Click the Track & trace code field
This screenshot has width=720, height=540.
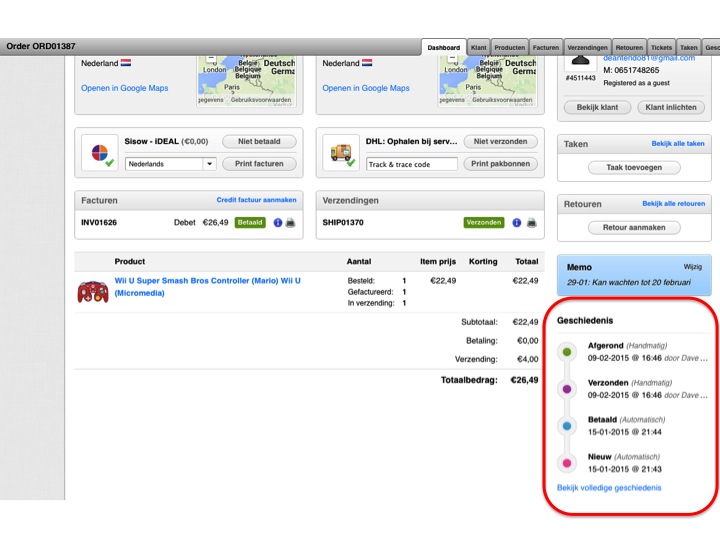411,164
